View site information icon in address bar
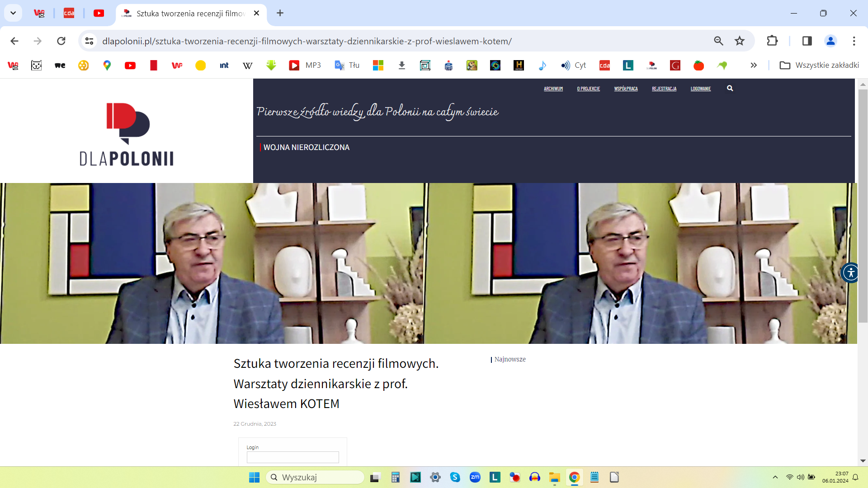 click(x=90, y=41)
